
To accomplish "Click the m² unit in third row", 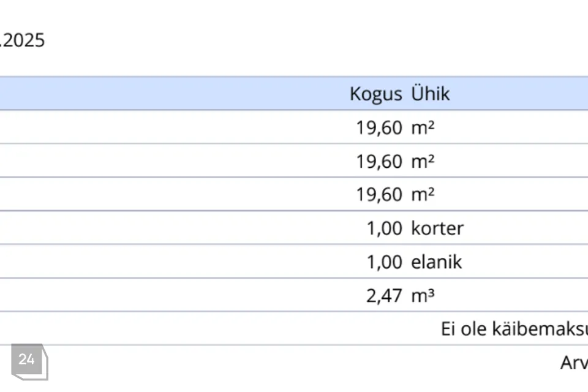I will click(x=423, y=195).
